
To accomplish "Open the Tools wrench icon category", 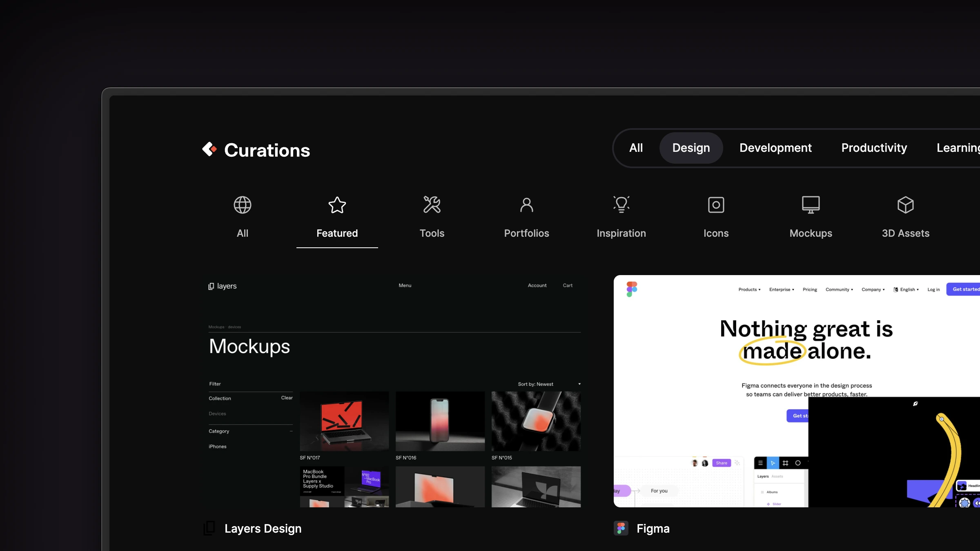I will click(x=432, y=205).
